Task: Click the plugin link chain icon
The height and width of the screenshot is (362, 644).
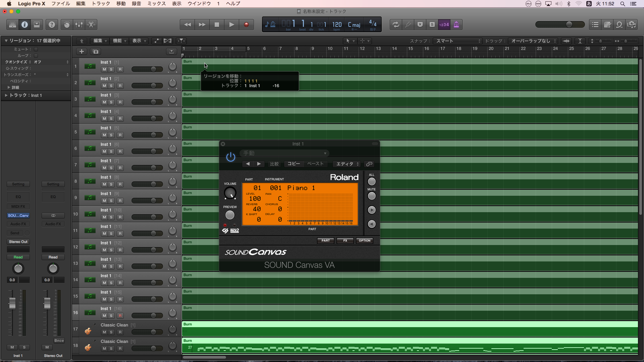Action: tap(369, 164)
